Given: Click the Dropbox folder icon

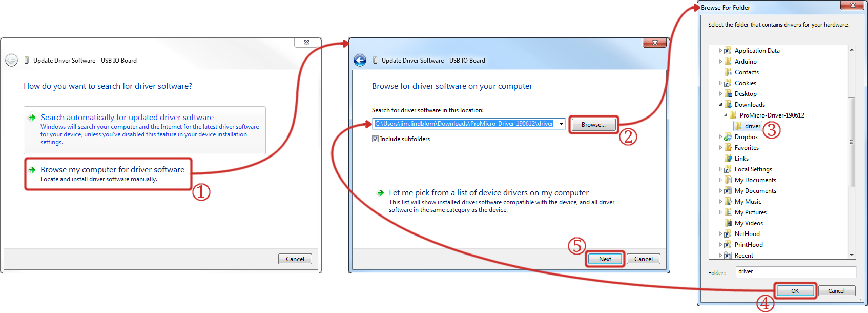Looking at the screenshot, I should click(728, 137).
